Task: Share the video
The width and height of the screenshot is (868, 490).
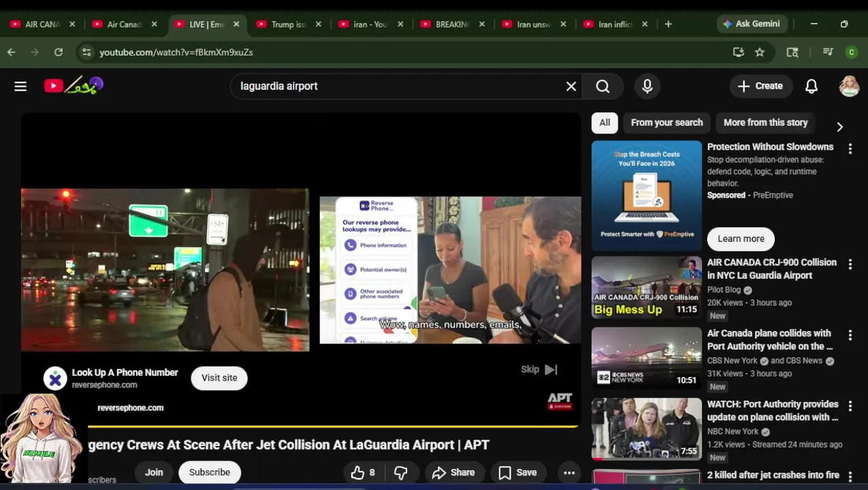Action: click(453, 472)
